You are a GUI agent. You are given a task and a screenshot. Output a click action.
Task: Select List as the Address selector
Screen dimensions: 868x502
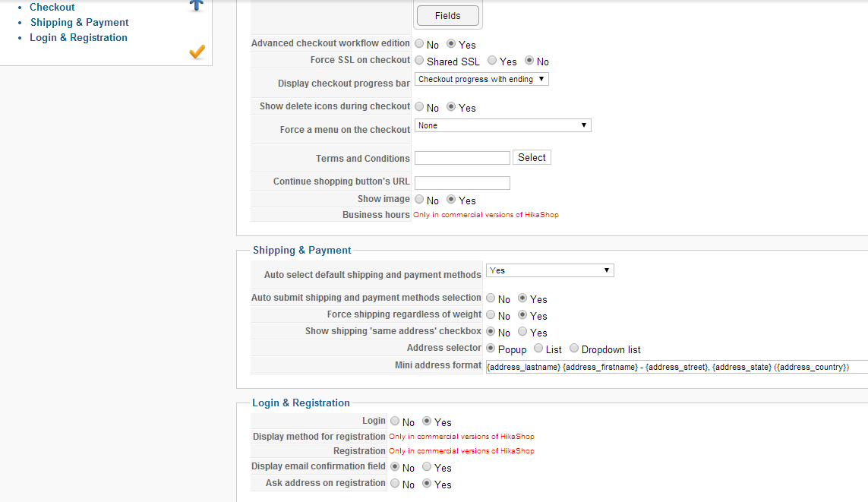coord(538,349)
